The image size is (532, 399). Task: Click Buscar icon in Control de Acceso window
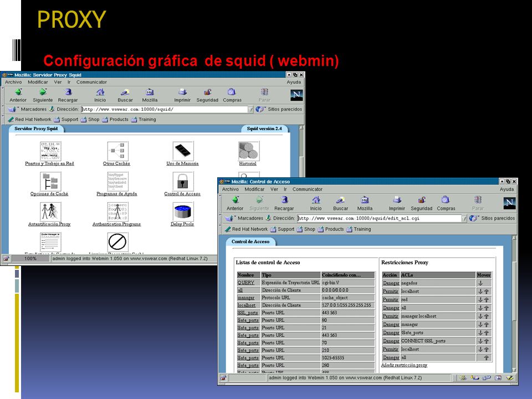point(340,200)
